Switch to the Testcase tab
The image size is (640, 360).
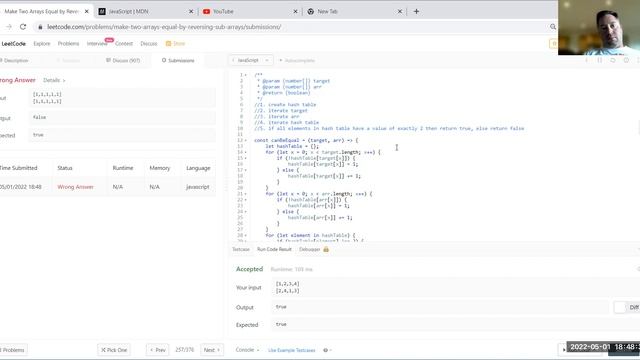tap(241, 249)
